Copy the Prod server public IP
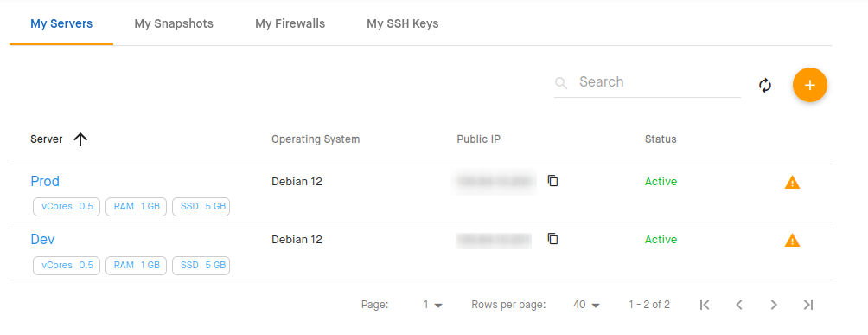The image size is (868, 335). pyautogui.click(x=552, y=181)
